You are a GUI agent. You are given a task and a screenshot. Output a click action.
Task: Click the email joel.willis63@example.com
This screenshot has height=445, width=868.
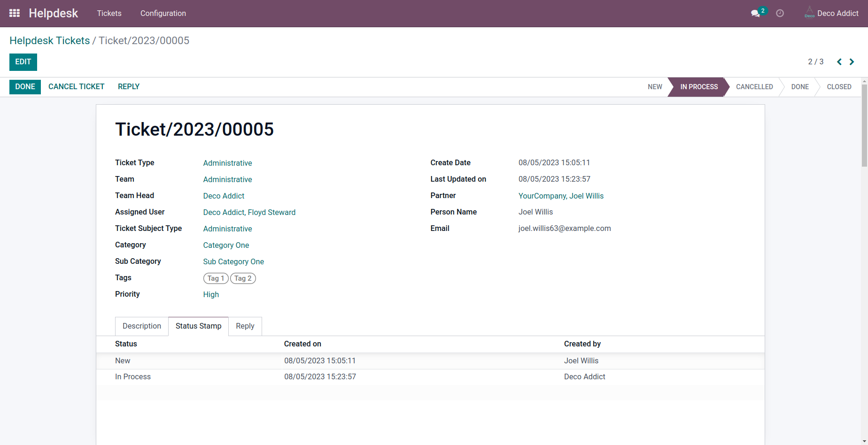[x=565, y=228]
